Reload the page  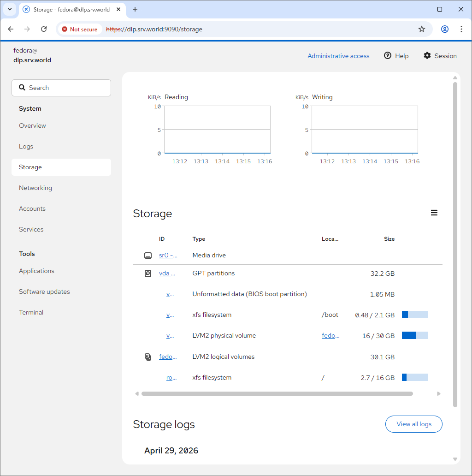click(44, 29)
